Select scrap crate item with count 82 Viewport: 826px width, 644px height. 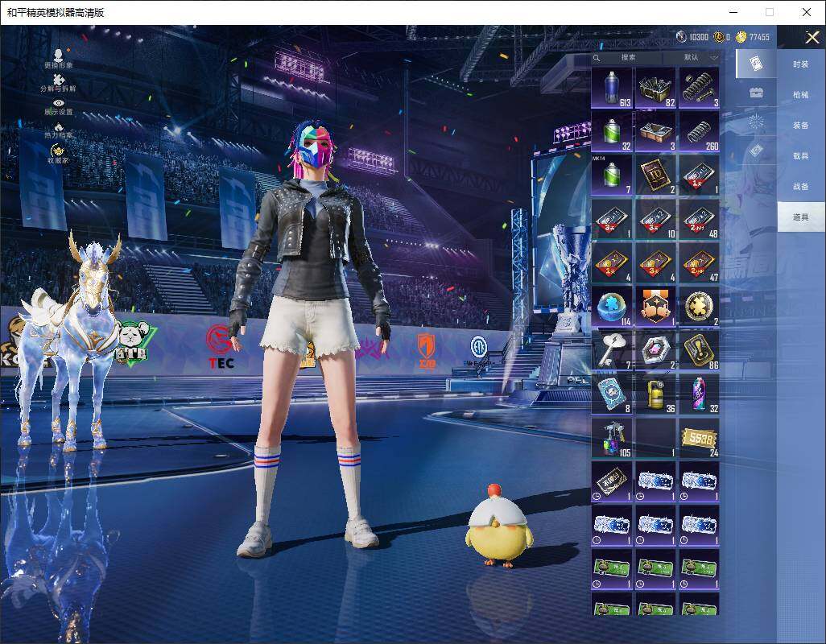click(655, 88)
